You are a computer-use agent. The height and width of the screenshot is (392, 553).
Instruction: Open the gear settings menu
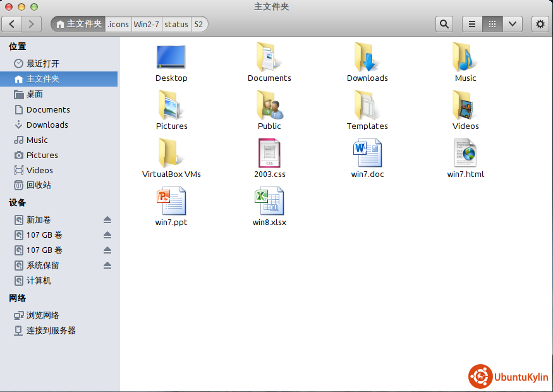(x=540, y=24)
